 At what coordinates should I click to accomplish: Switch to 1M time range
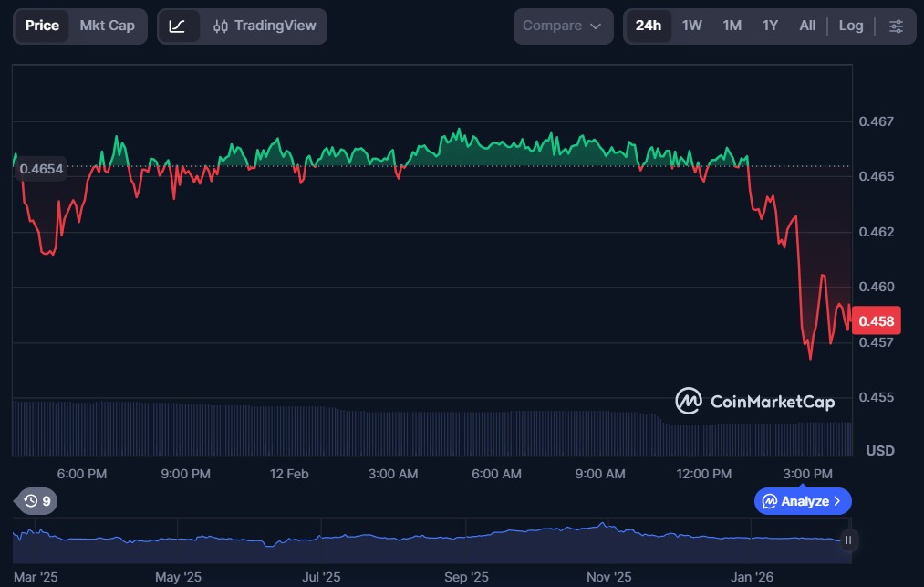coord(732,26)
